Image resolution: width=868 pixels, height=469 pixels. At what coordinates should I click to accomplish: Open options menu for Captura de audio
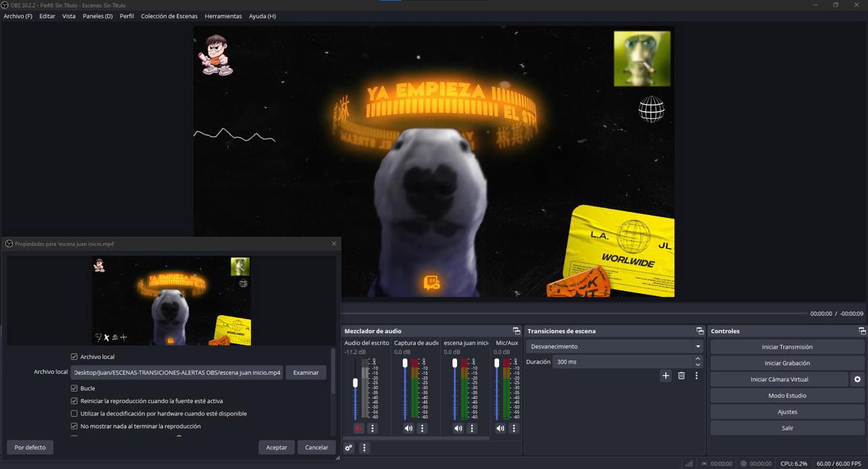click(422, 428)
